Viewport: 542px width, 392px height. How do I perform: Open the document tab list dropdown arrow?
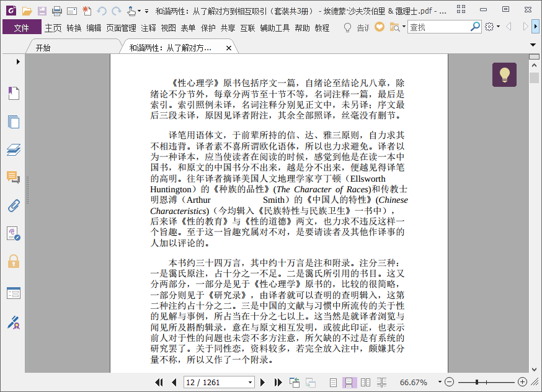pos(533,45)
